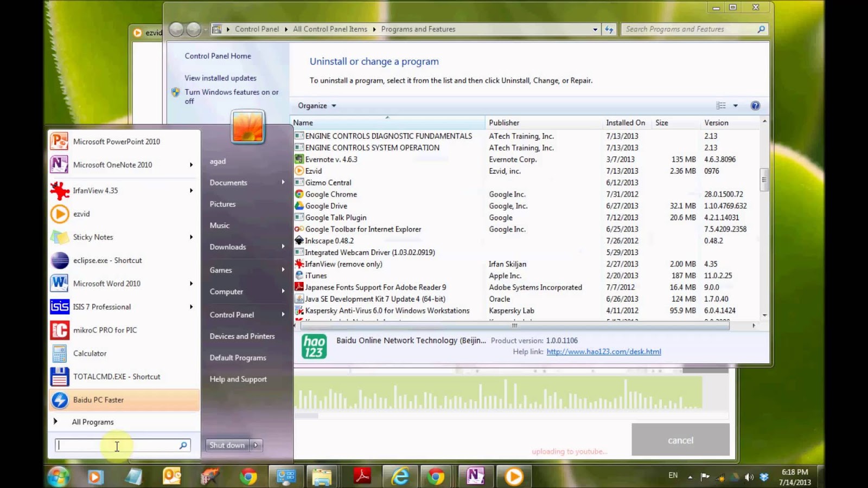The height and width of the screenshot is (488, 868).
Task: Go to Control Panel Home
Action: tap(218, 56)
